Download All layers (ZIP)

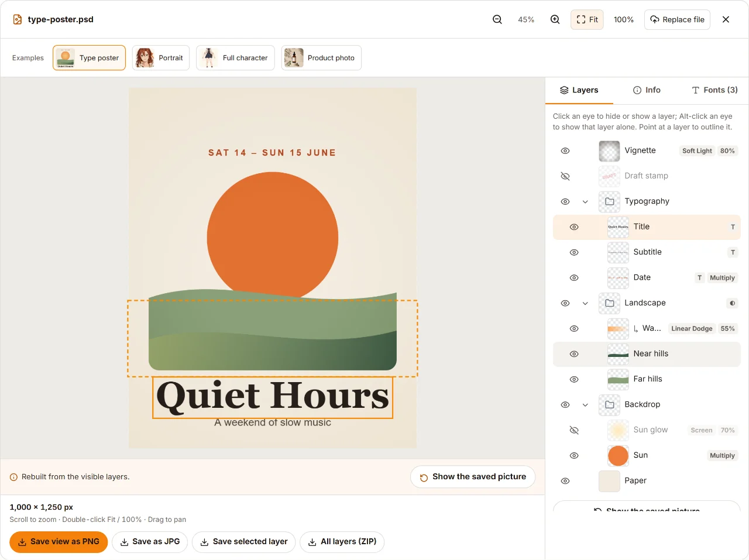coord(342,542)
